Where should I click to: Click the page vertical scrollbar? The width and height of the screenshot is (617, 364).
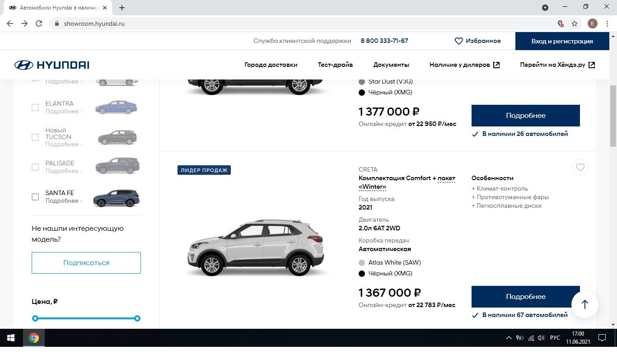[613, 115]
